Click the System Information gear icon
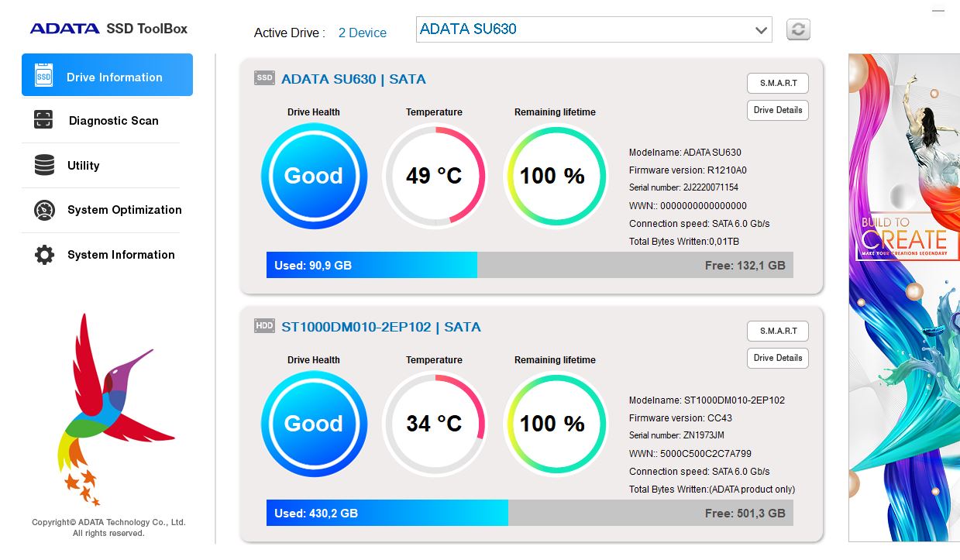The width and height of the screenshot is (960, 560). coord(44,255)
